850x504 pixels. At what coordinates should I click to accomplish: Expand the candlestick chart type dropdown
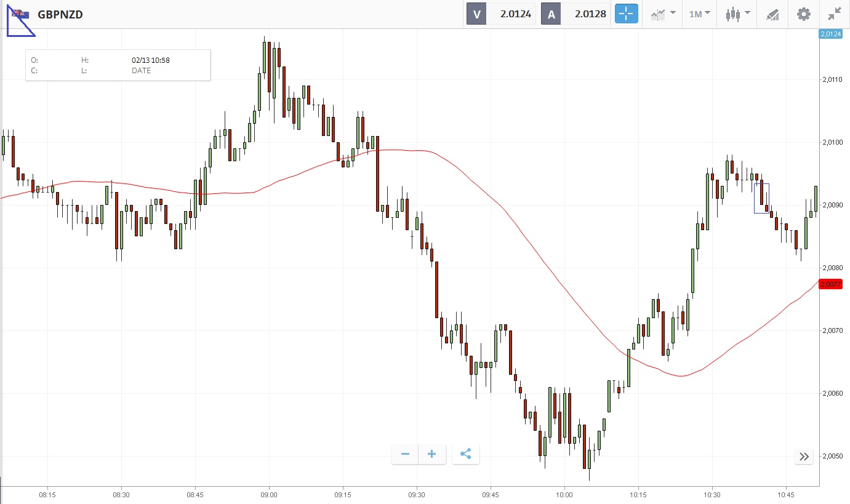tap(738, 14)
